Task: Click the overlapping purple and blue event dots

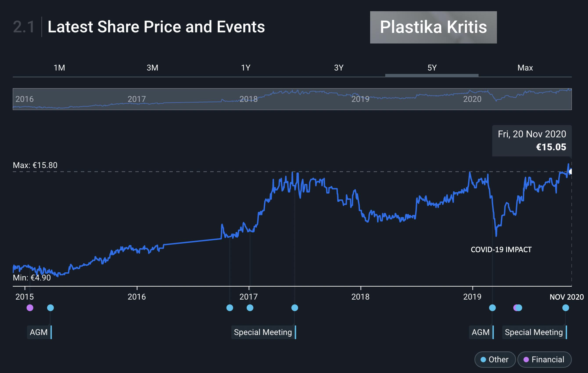Action: pyautogui.click(x=518, y=308)
